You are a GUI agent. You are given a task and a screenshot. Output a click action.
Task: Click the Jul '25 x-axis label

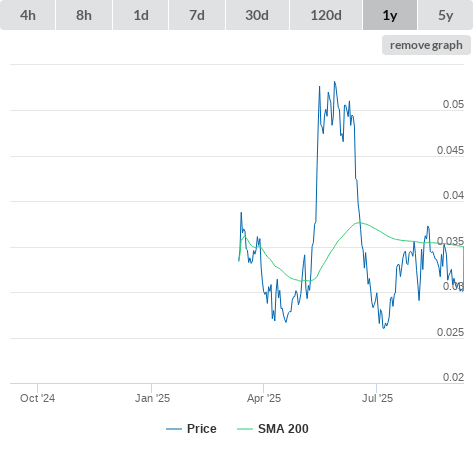[377, 398]
